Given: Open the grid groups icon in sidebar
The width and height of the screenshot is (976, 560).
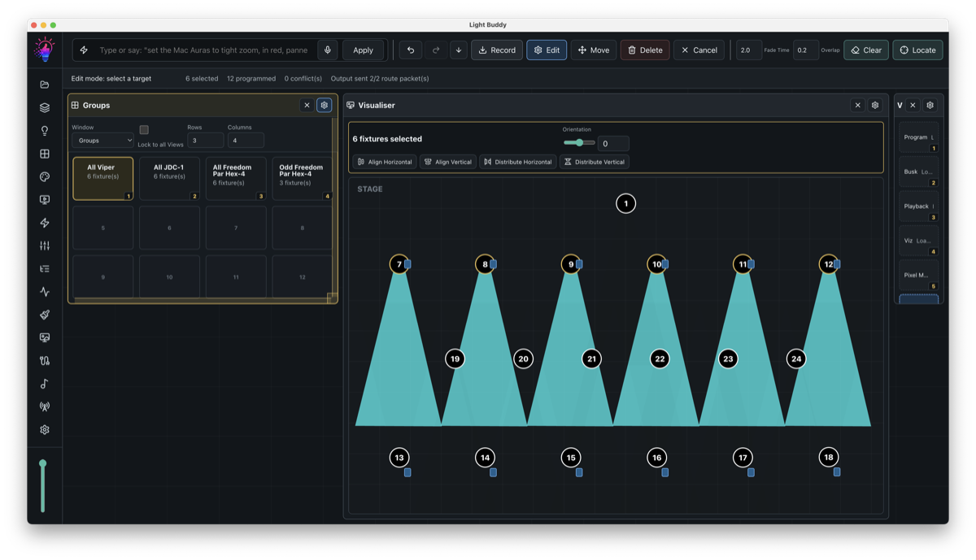Looking at the screenshot, I should [x=45, y=154].
